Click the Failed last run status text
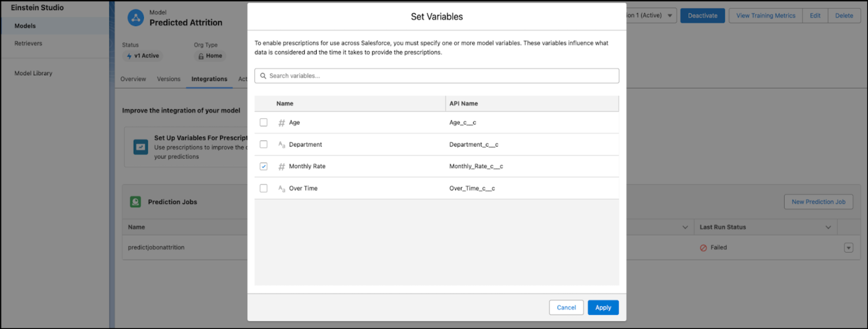Screen dimensions: 868x329 pos(718,247)
